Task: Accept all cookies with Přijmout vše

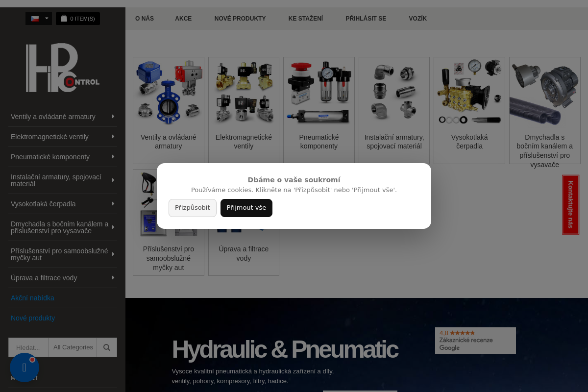Action: click(246, 208)
